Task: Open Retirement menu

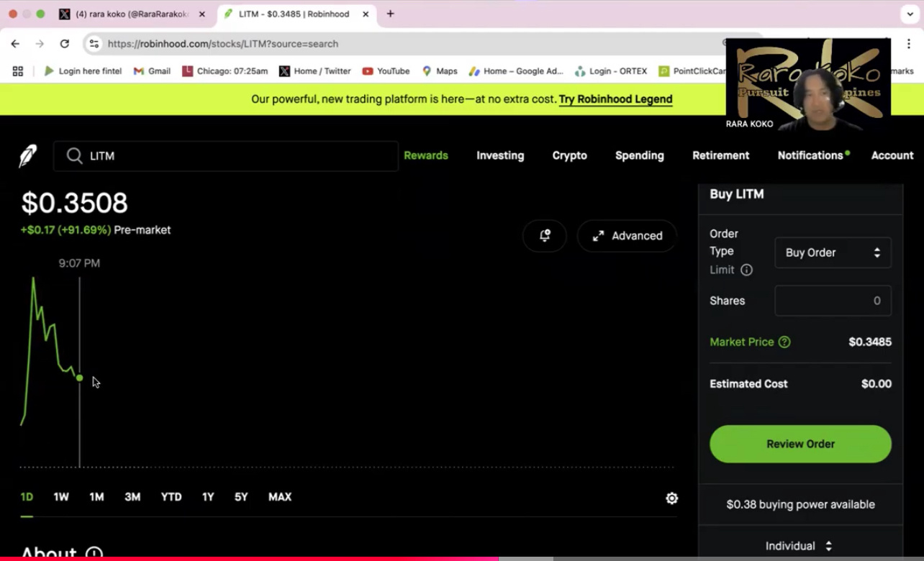Action: (720, 155)
